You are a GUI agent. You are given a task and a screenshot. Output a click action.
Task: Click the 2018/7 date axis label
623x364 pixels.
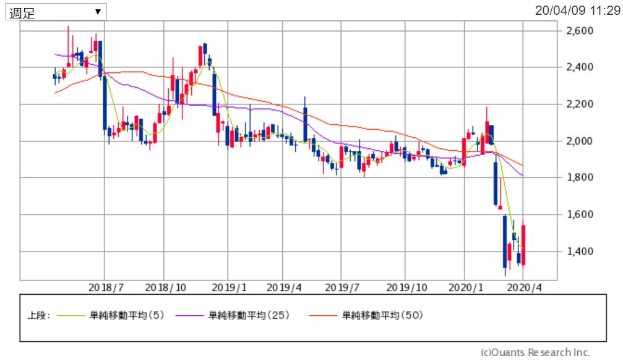click(x=106, y=288)
